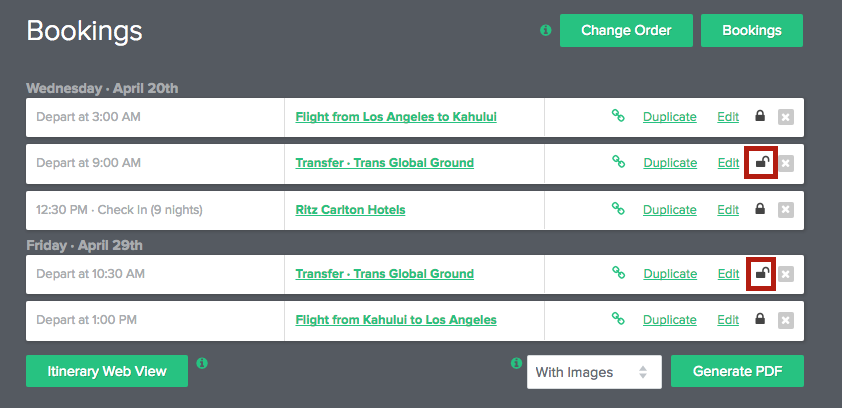Toggle unlocked padlock on 10:30 AM transfer

point(762,273)
